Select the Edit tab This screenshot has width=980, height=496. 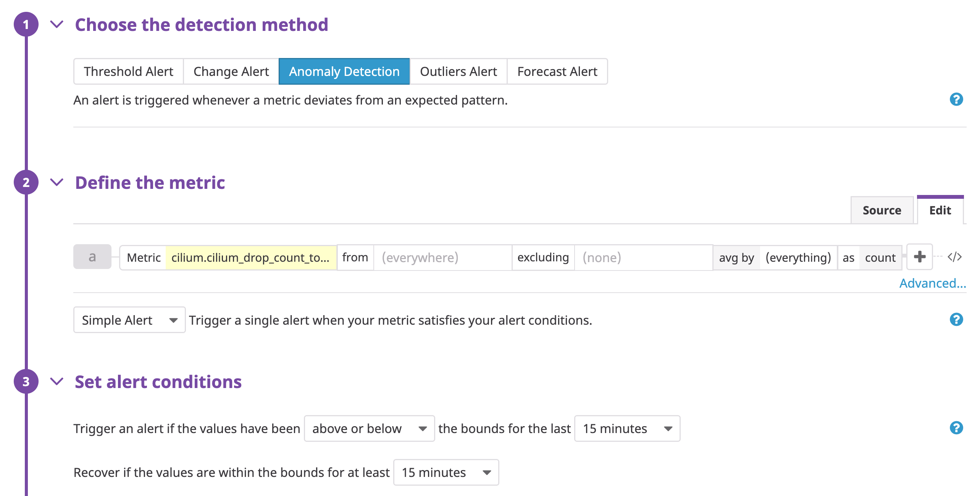(940, 210)
